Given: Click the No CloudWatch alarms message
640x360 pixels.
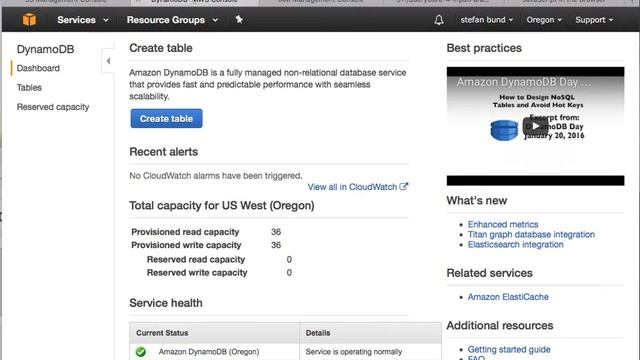Looking at the screenshot, I should point(216,176).
